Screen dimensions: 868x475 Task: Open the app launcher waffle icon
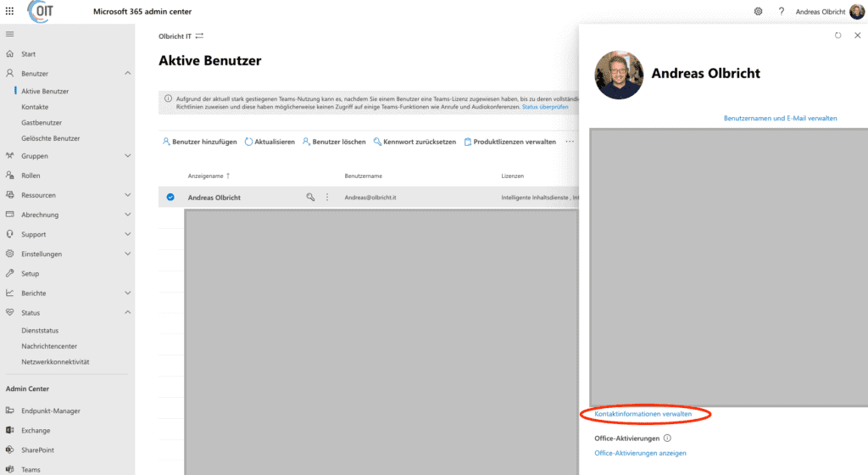point(9,11)
